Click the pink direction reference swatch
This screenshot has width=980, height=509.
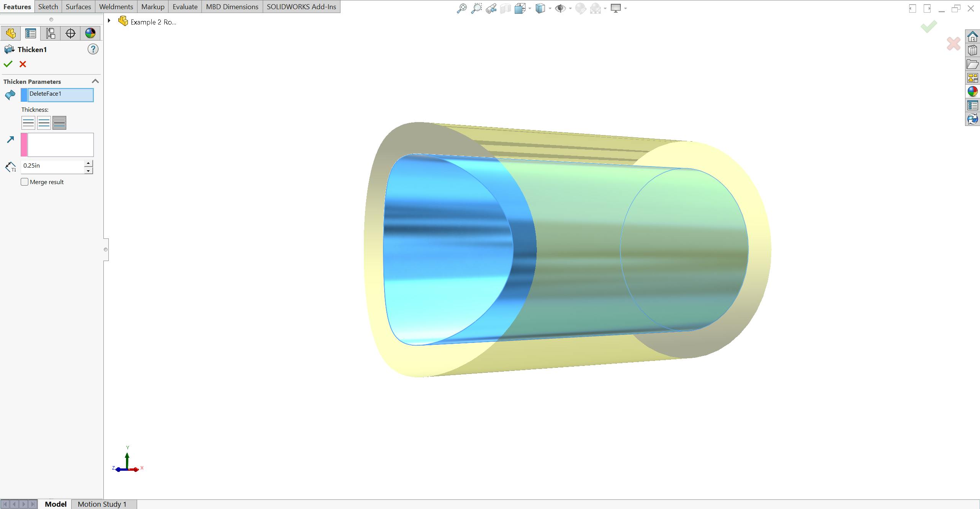coord(24,144)
